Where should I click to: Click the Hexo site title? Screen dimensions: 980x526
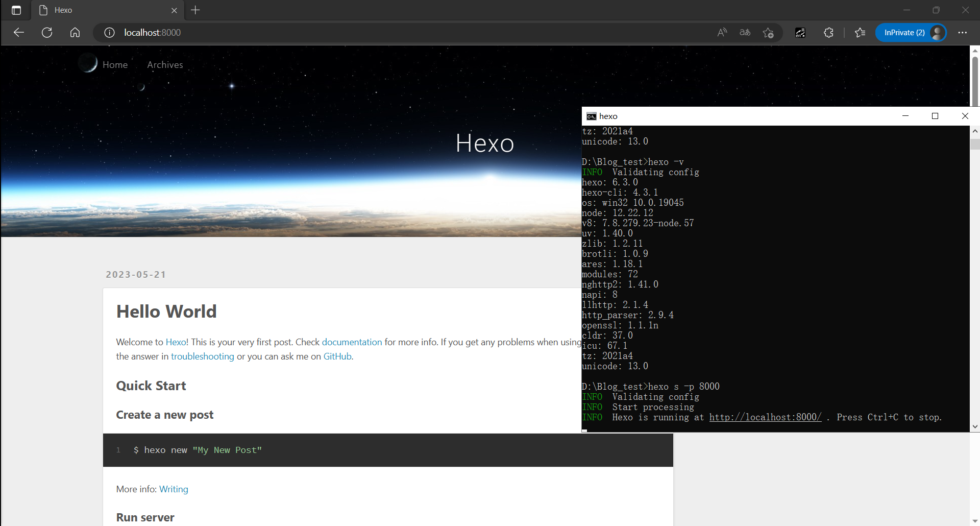point(485,143)
